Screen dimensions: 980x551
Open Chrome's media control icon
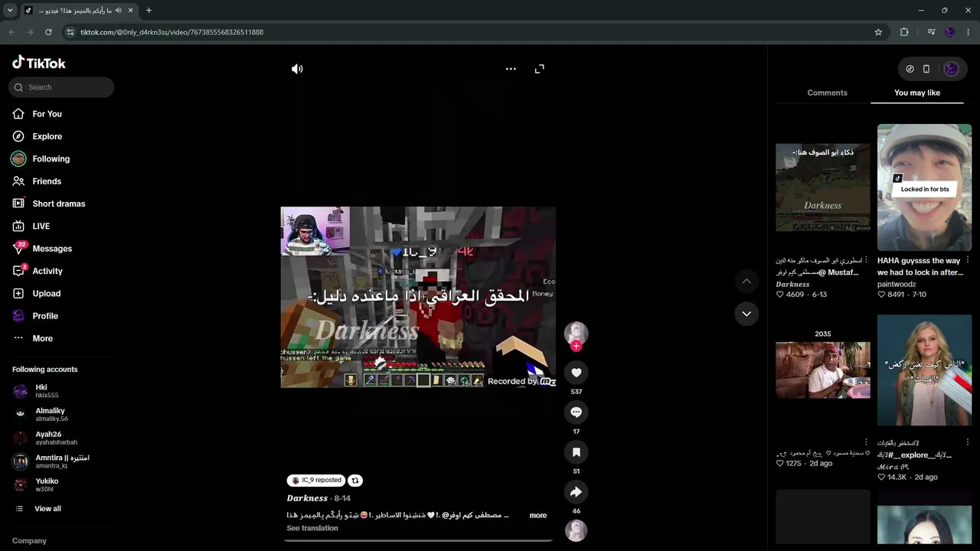(x=931, y=32)
